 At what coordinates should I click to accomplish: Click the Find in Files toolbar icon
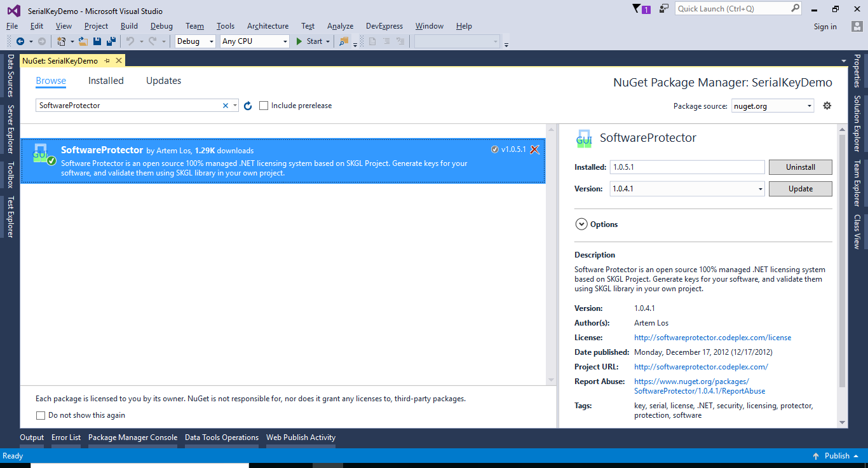(x=344, y=41)
